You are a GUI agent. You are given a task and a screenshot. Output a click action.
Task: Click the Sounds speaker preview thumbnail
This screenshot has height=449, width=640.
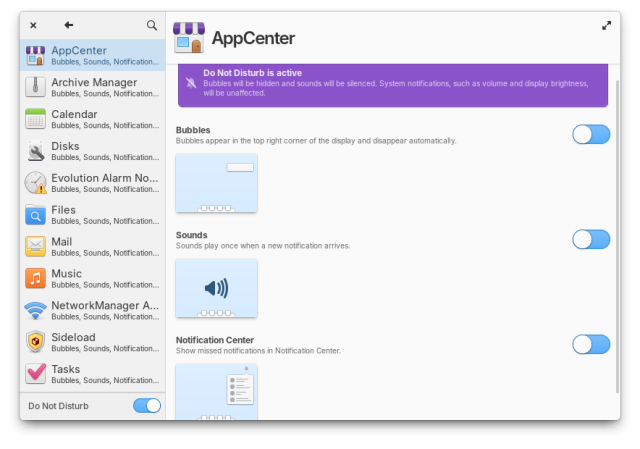216,288
